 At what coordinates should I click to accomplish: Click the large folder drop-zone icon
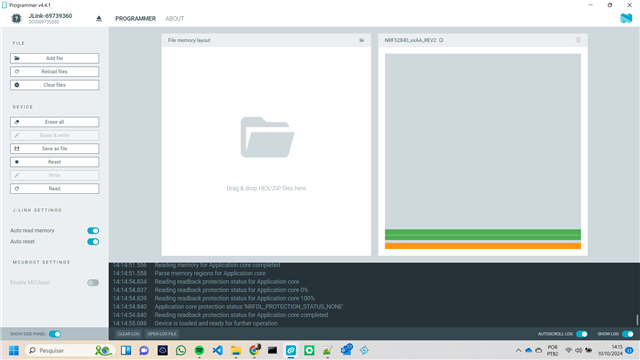pos(267,137)
